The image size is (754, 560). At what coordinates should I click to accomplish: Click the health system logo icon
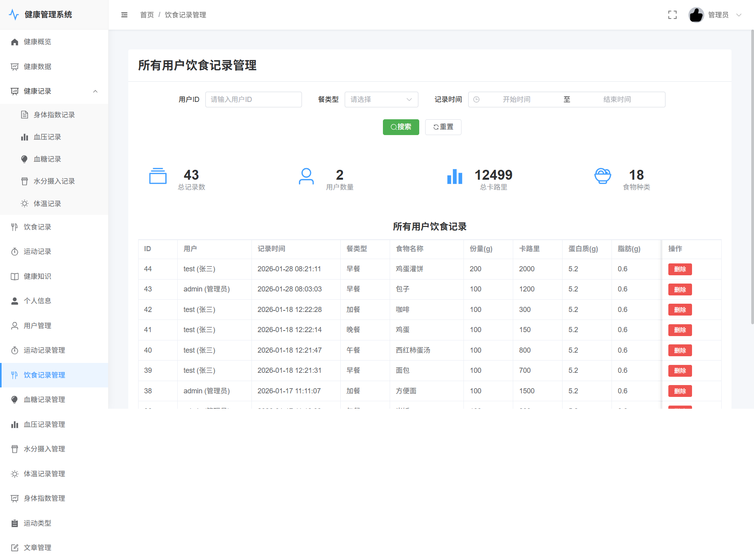tap(14, 15)
